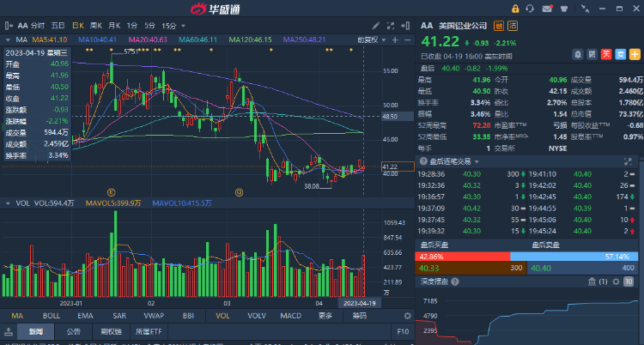
Task: Select the 1分 one-minute tab
Action: point(131,26)
